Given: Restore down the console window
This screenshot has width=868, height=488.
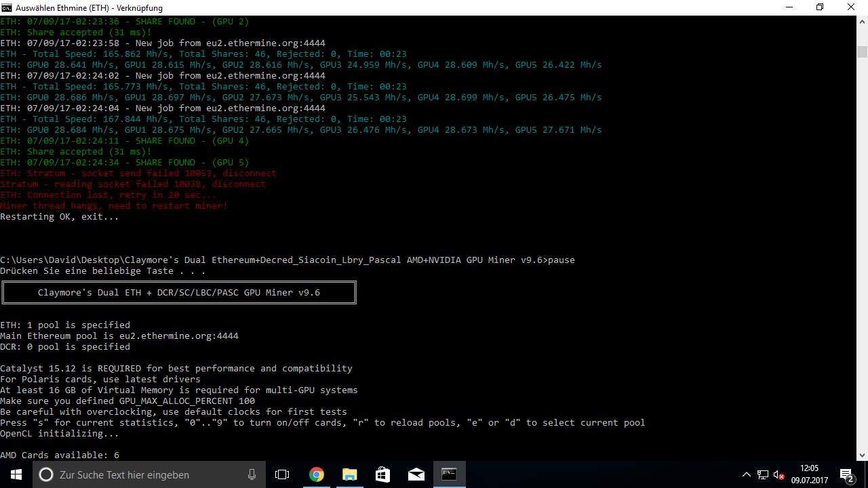Looking at the screenshot, I should (820, 7).
